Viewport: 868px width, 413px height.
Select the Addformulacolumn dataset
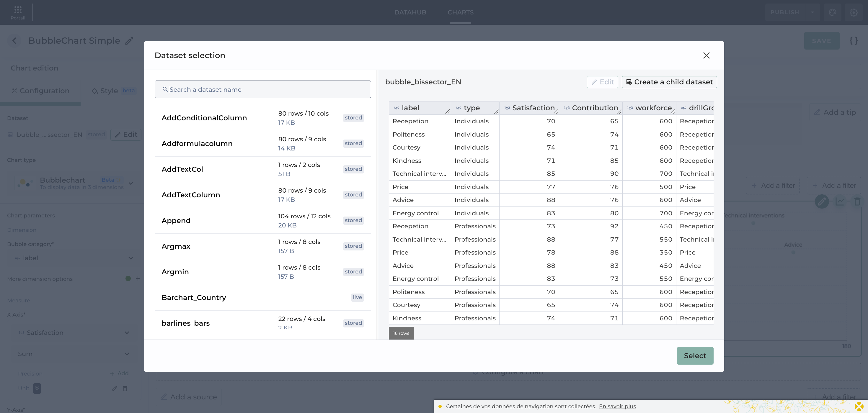[x=263, y=143]
